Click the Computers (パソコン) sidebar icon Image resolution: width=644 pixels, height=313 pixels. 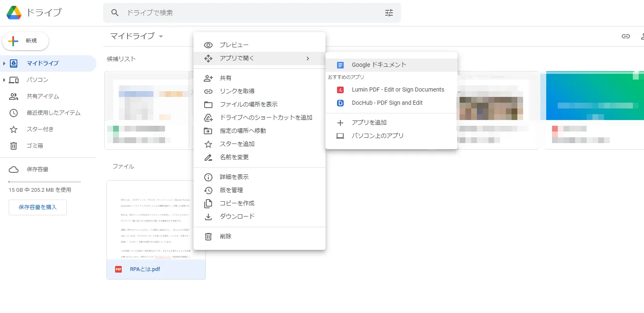tap(14, 80)
